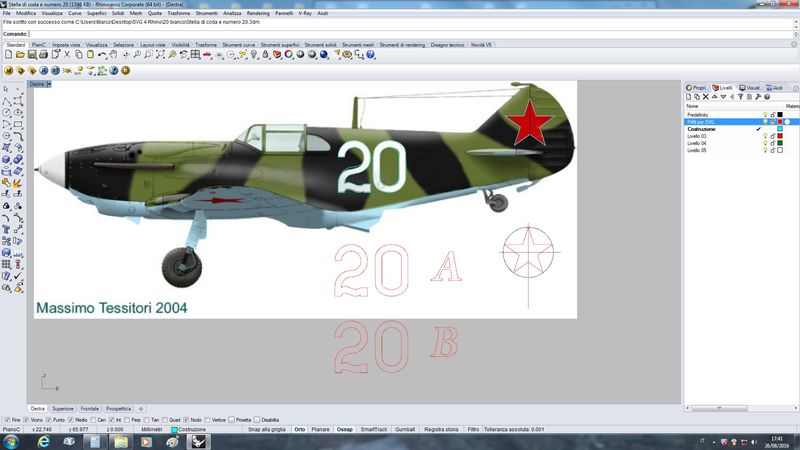This screenshot has width=800, height=450.
Task: Undo the last action with the undo arrow
Action: [x=102, y=55]
